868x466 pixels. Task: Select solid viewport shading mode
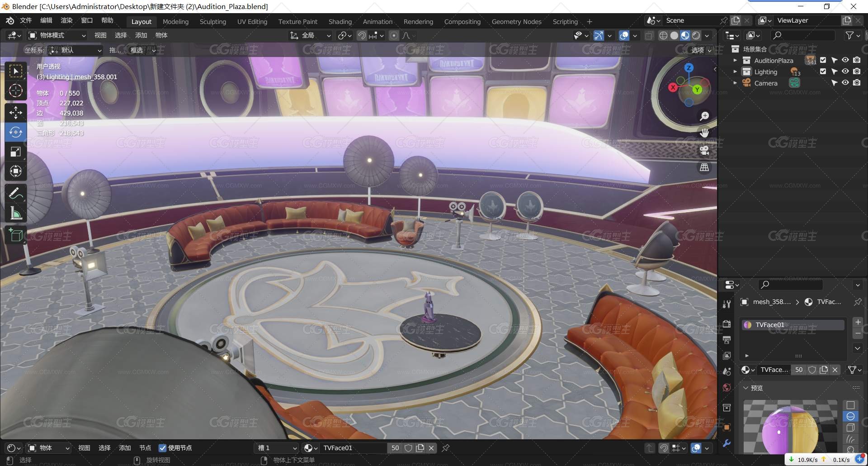point(674,35)
